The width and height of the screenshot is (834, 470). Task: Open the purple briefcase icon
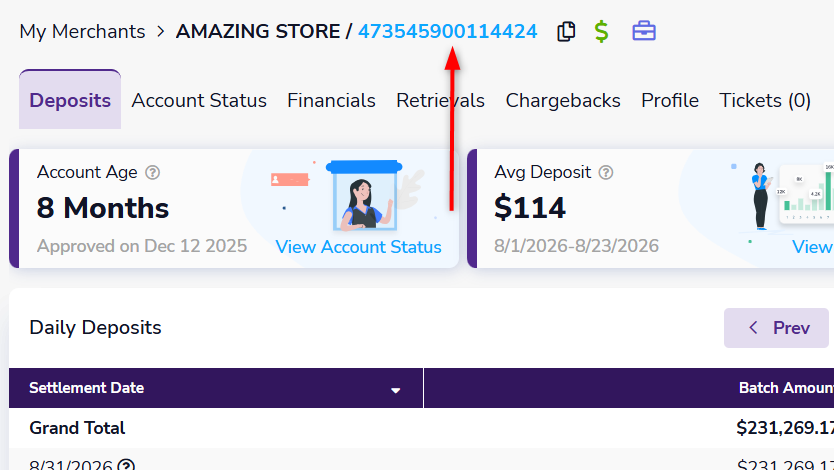(x=644, y=31)
